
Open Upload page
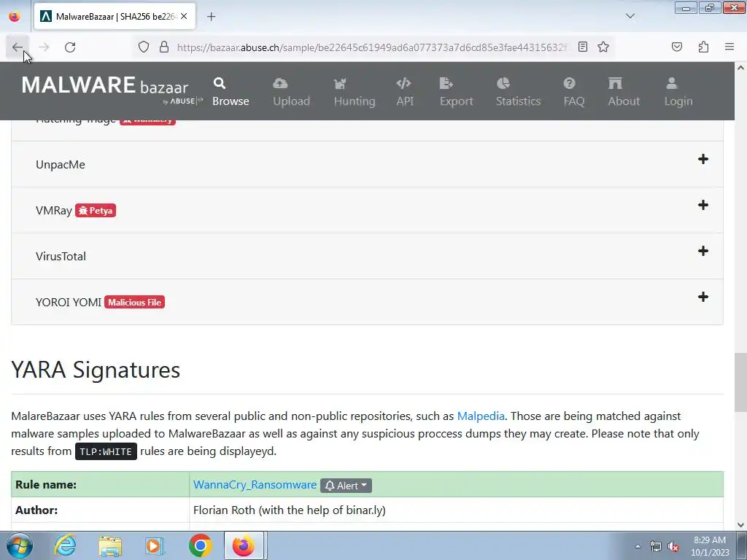(x=291, y=91)
